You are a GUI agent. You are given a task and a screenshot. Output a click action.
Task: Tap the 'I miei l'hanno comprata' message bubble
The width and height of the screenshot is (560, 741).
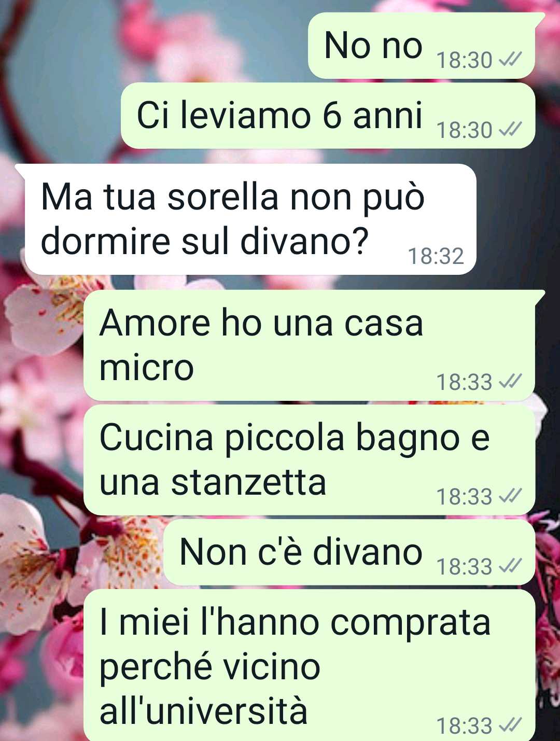pos(310,666)
